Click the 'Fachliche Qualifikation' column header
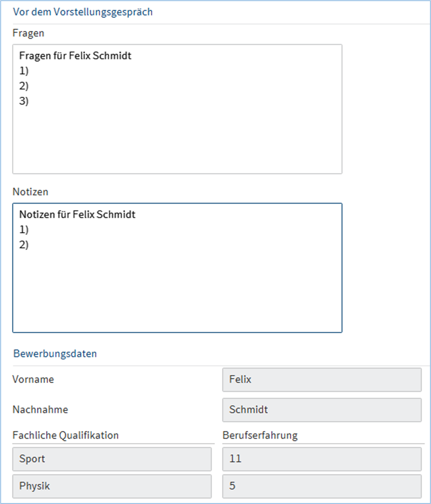Image resolution: width=431 pixels, height=504 pixels. click(65, 435)
